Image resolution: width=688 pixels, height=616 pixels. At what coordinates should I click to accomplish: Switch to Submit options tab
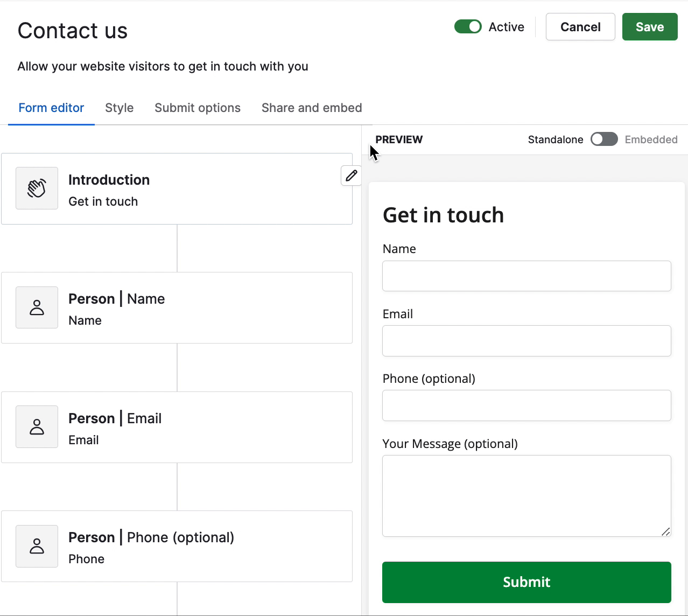(198, 108)
